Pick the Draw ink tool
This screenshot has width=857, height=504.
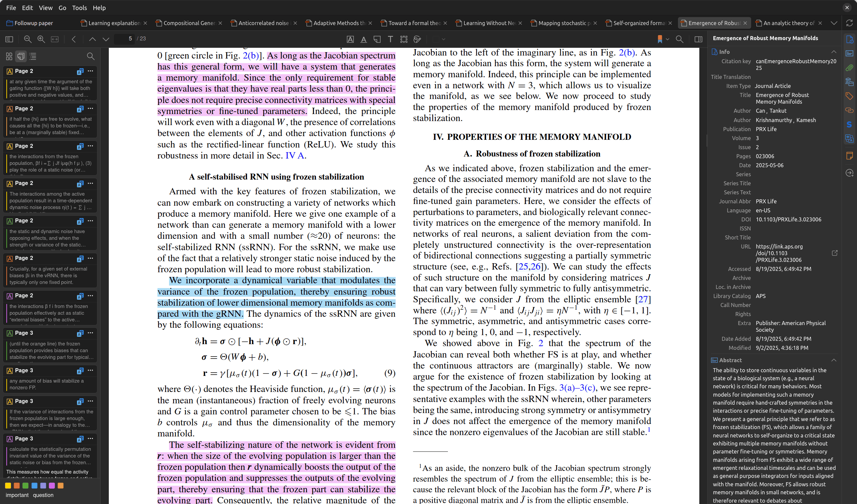click(x=417, y=39)
